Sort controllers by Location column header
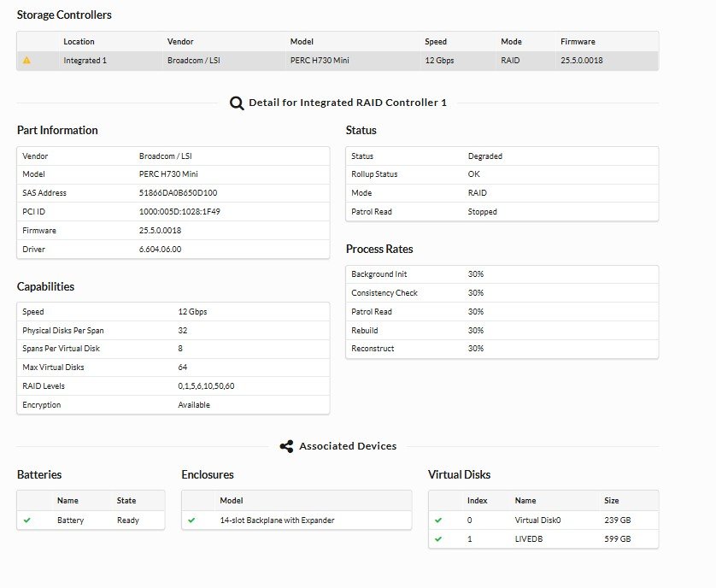This screenshot has height=588, width=716. (79, 41)
